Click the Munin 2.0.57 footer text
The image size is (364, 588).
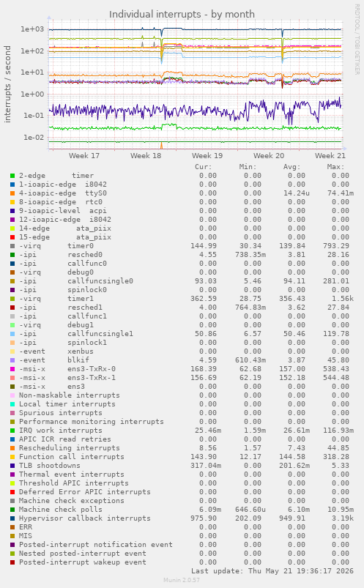tap(182, 580)
